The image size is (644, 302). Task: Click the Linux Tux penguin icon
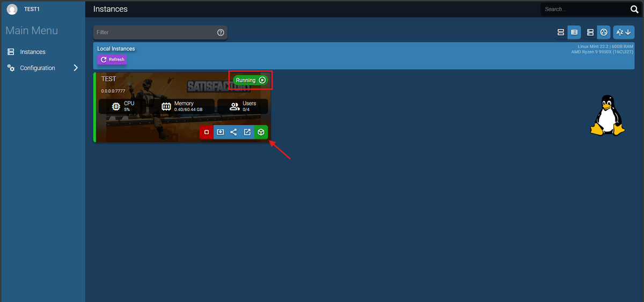(608, 115)
